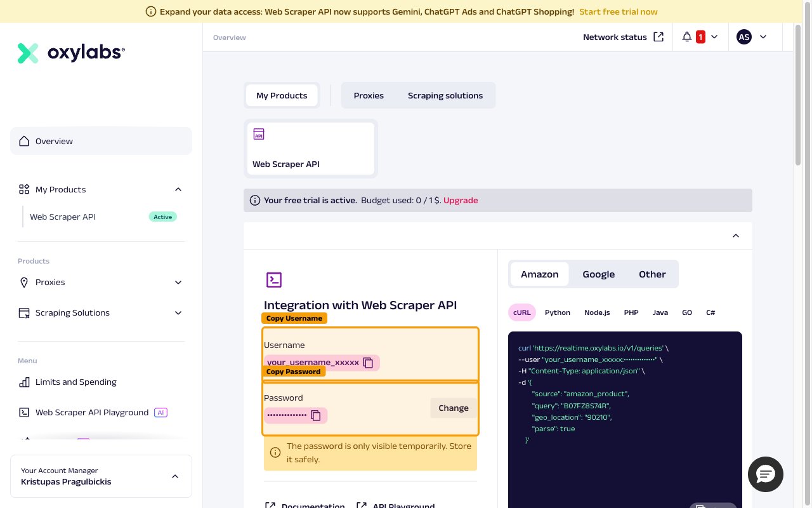Click the notification bell icon

click(x=686, y=37)
